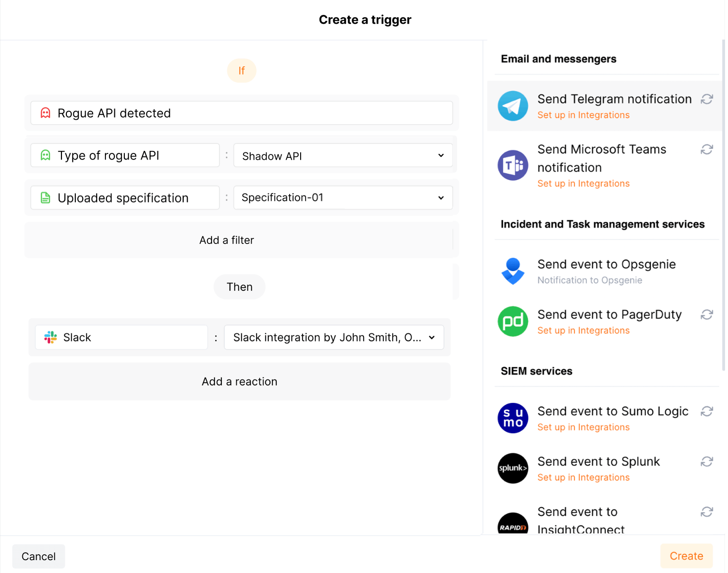The height and width of the screenshot is (573, 728).
Task: Select the Splunk service icon
Action: click(513, 468)
